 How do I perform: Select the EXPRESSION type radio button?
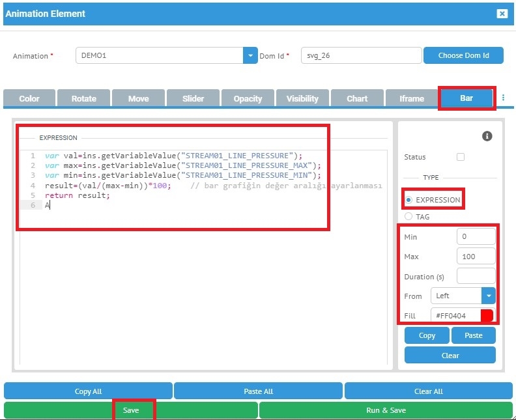(408, 200)
